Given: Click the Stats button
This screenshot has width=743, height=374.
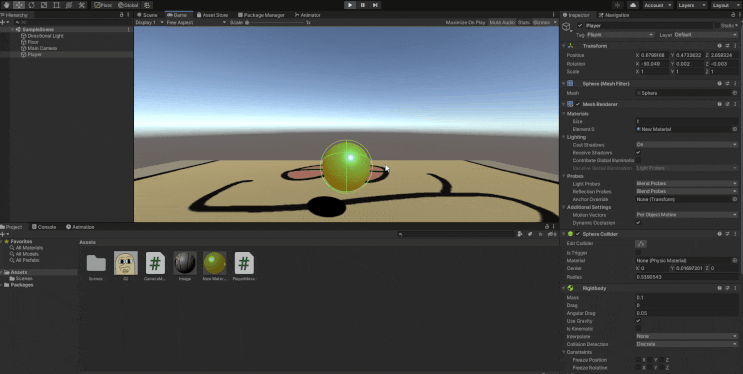Looking at the screenshot, I should [x=524, y=22].
